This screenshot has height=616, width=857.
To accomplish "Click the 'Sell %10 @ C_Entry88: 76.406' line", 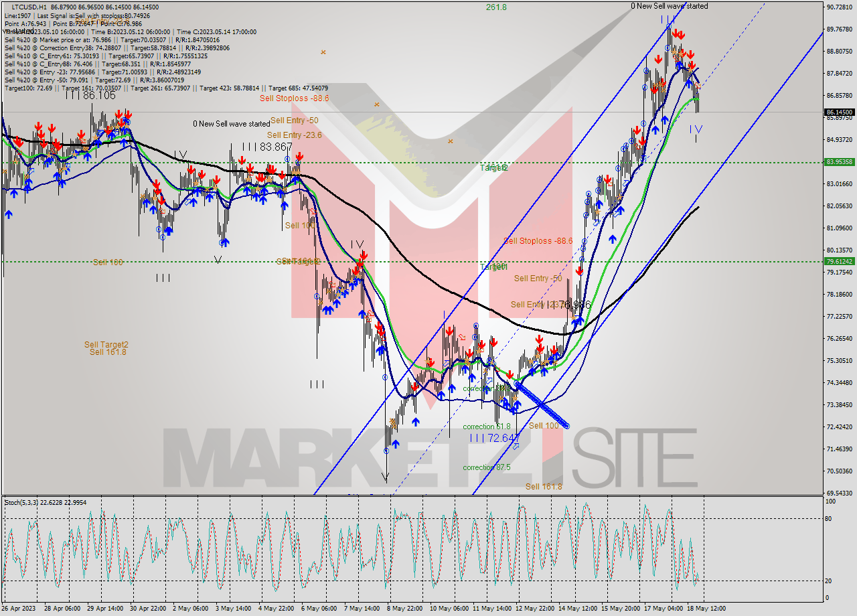I will 98,64.
